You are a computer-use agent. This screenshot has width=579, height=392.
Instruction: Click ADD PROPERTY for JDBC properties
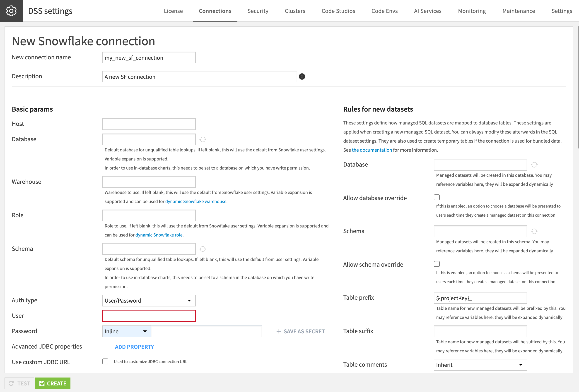[131, 347]
